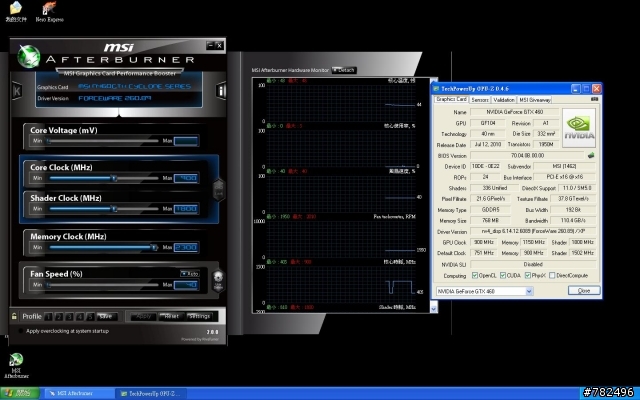Image resolution: width=640 pixels, height=400 pixels.
Task: Click the profile Save button
Action: 107,316
